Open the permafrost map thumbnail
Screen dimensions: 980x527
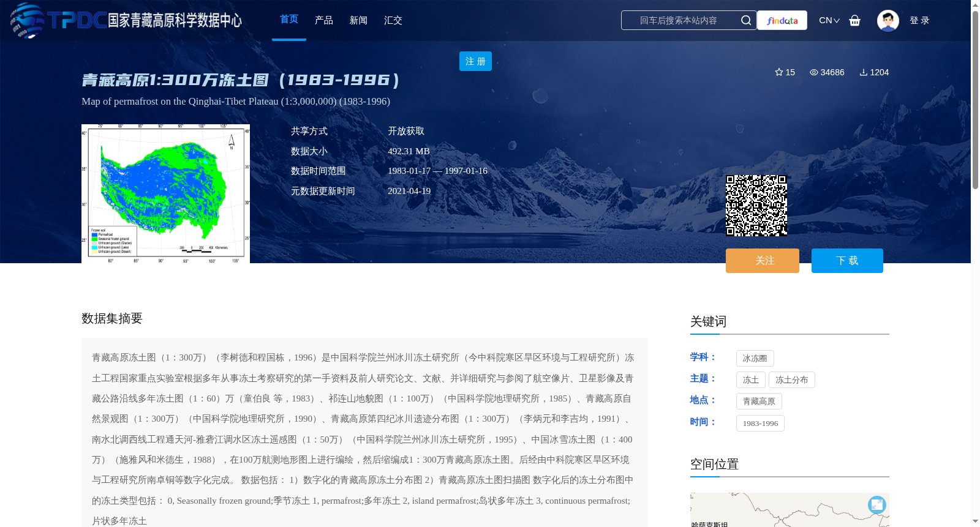click(165, 193)
